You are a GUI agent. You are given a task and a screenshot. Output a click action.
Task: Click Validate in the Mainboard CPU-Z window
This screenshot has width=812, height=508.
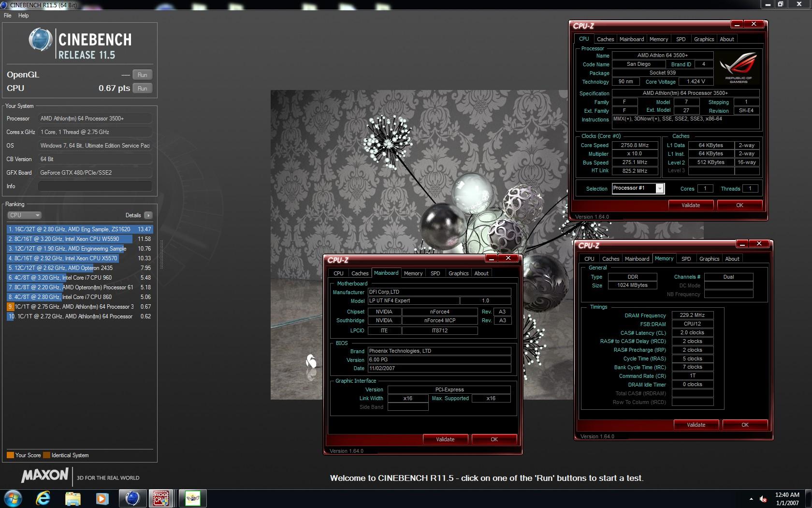point(445,439)
